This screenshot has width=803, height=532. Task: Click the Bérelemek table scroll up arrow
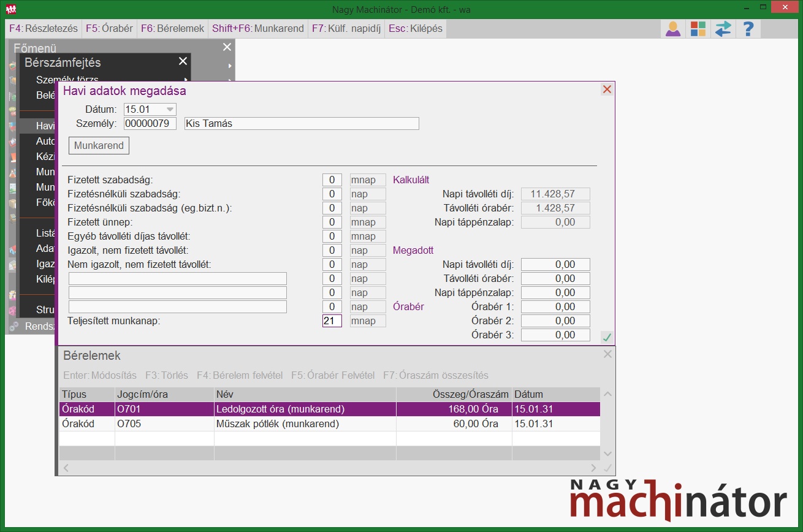607,395
